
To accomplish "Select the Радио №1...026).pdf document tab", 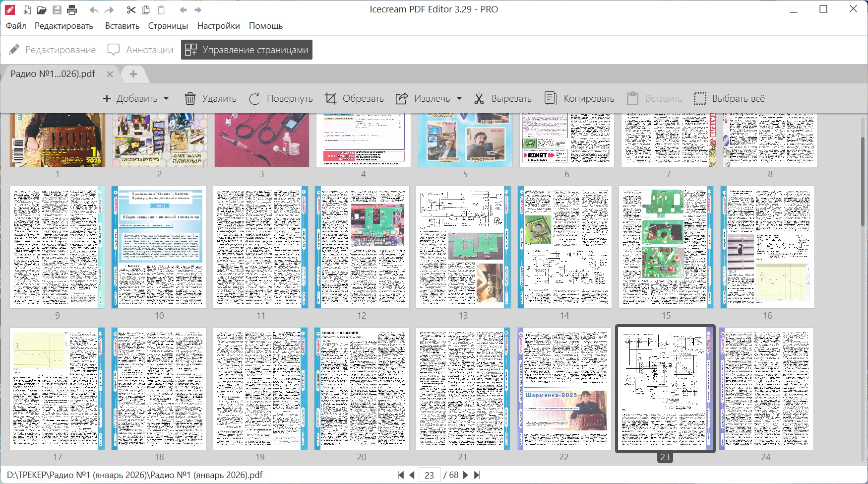I will tap(53, 74).
